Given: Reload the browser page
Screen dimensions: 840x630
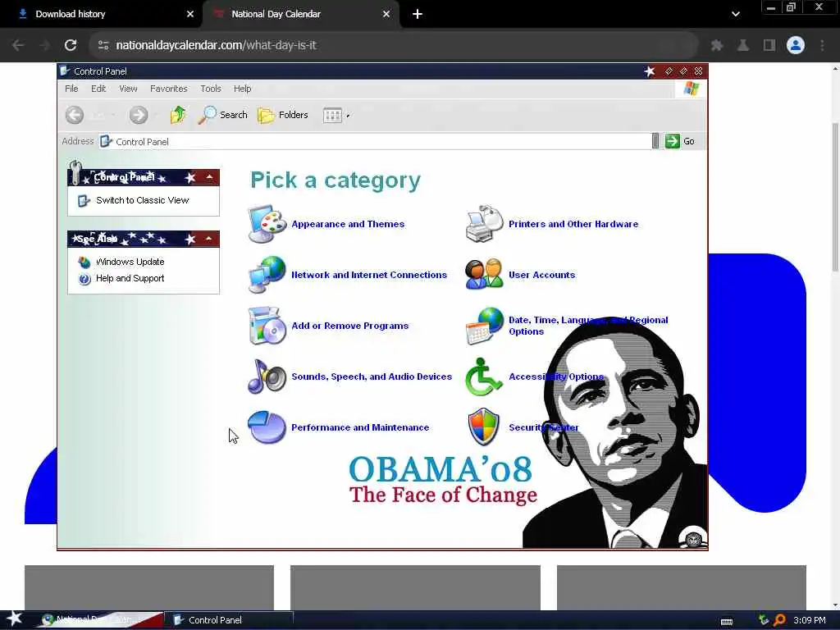Looking at the screenshot, I should pyautogui.click(x=71, y=45).
